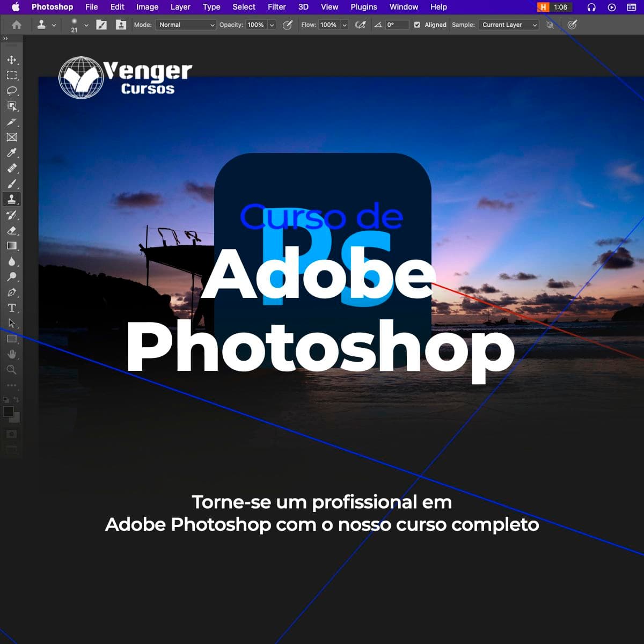The image size is (644, 644).
Task: Toggle pressure for size button
Action: pyautogui.click(x=573, y=25)
